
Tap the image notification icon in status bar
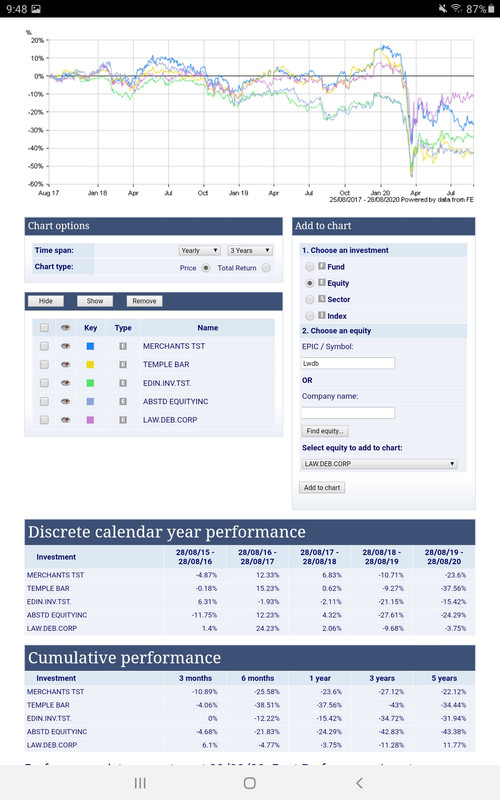(x=36, y=9)
